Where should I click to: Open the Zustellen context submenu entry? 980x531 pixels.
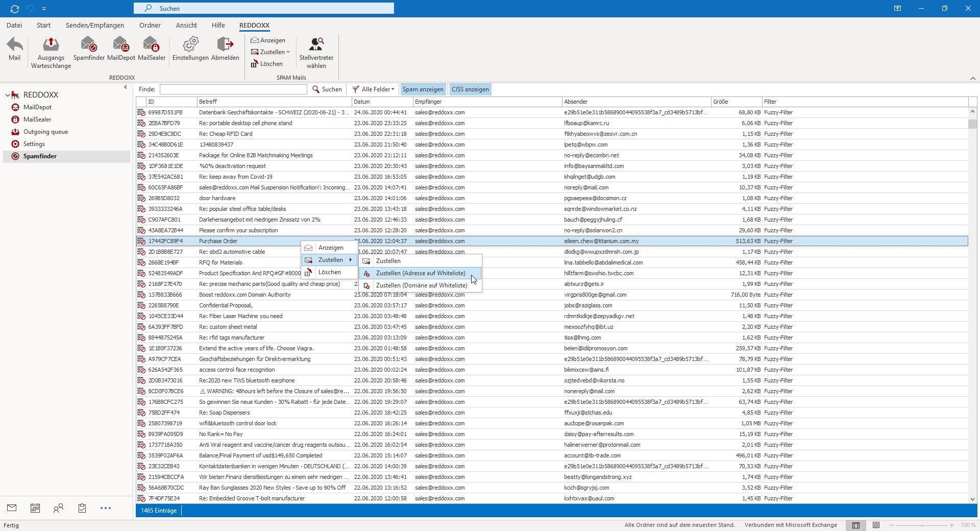[x=329, y=260]
